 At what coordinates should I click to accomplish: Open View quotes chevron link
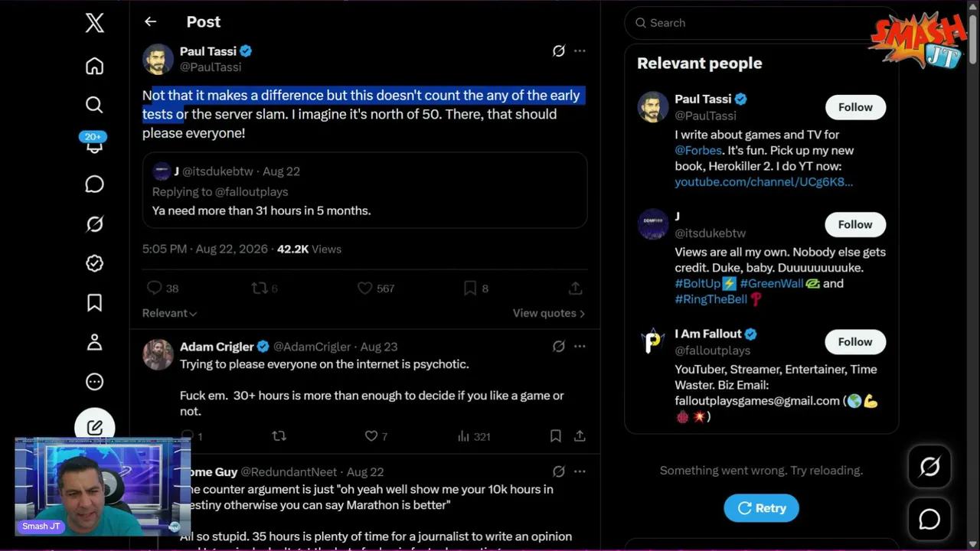549,313
